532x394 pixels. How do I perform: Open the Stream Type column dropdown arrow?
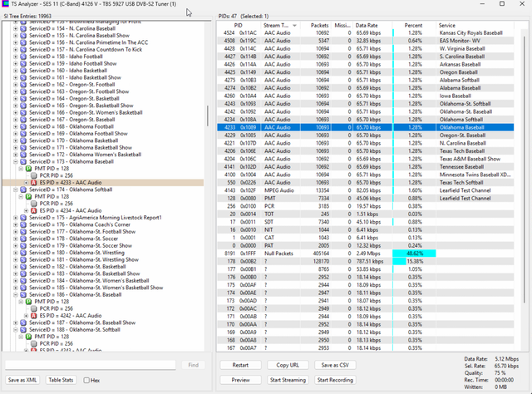tap(294, 26)
